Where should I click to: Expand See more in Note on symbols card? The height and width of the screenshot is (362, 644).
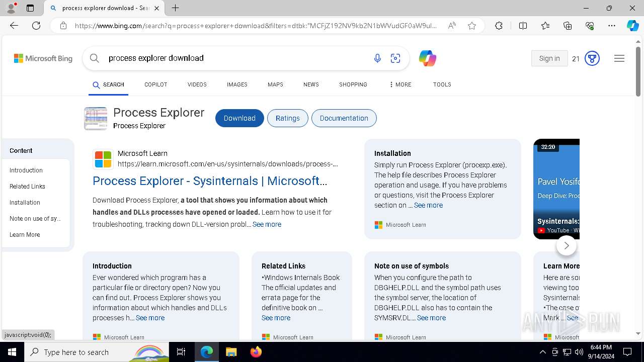[x=431, y=318]
